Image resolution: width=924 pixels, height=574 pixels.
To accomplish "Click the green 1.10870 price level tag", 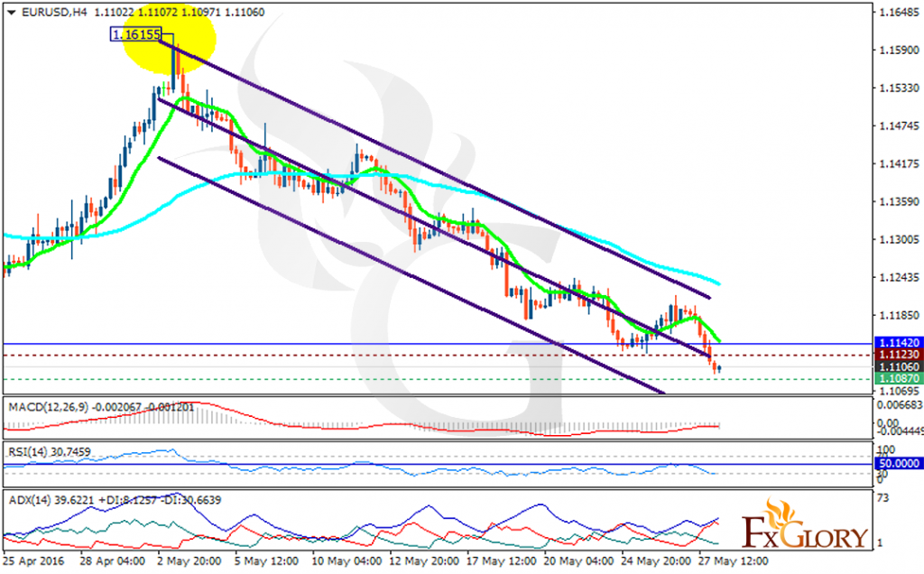I will pos(899,379).
